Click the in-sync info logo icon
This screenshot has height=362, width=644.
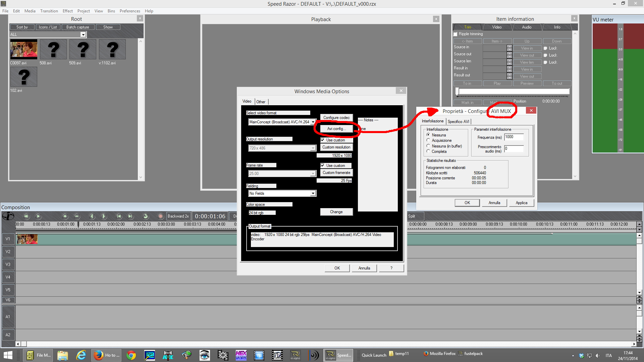click(x=8, y=216)
